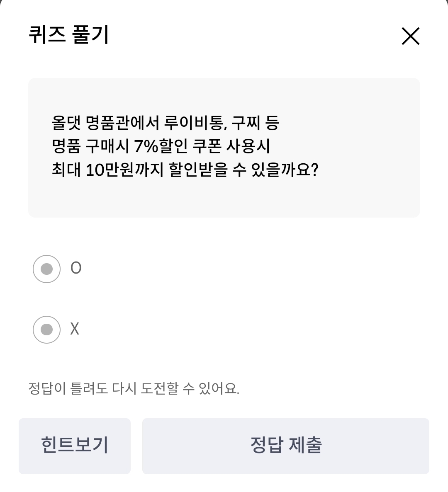
Task: Open the hint with 힌트보기
Action: tap(75, 446)
